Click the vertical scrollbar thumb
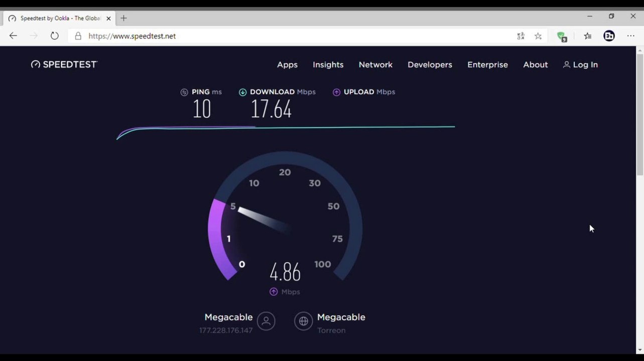 (640, 114)
